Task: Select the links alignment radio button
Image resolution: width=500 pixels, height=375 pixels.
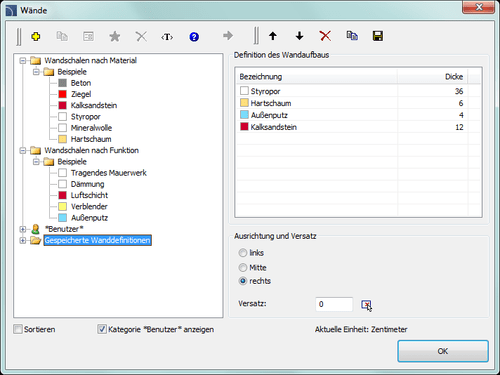Action: (243, 253)
